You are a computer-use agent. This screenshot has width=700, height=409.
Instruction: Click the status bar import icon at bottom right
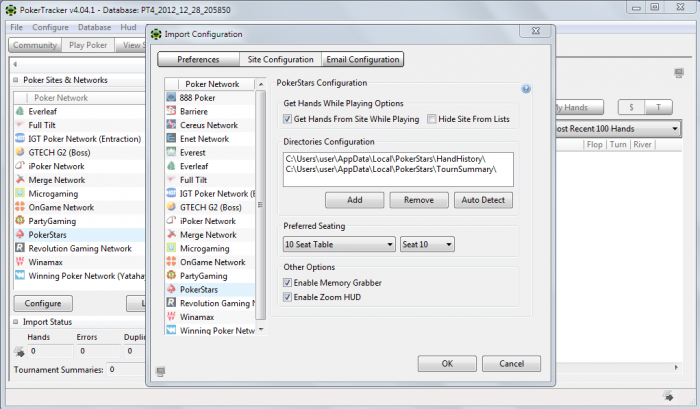(668, 395)
